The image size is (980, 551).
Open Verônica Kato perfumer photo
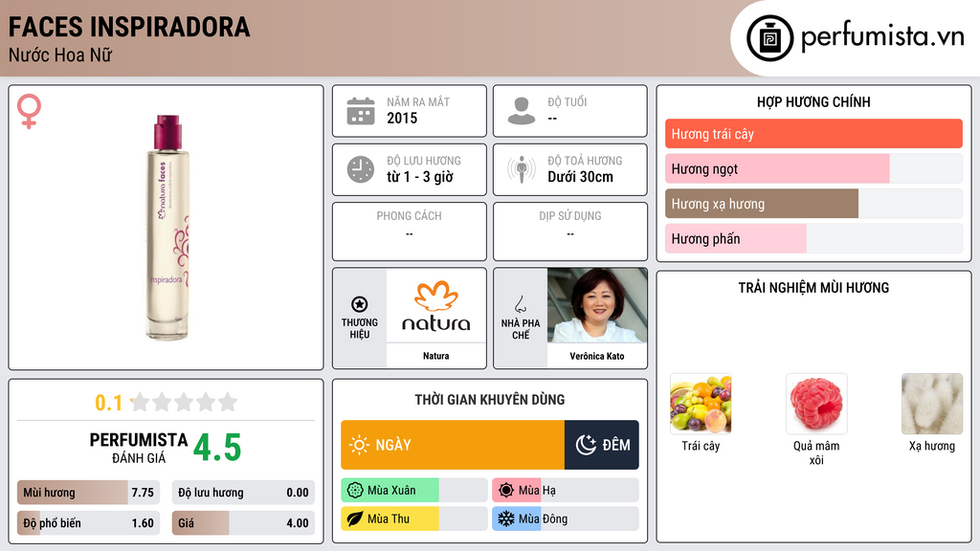[x=597, y=305]
